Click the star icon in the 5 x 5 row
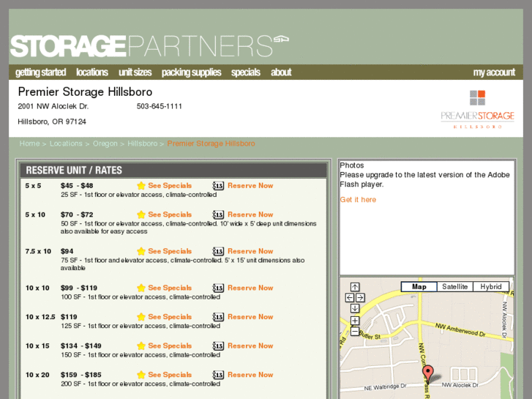This screenshot has height=399, width=532. click(x=141, y=186)
